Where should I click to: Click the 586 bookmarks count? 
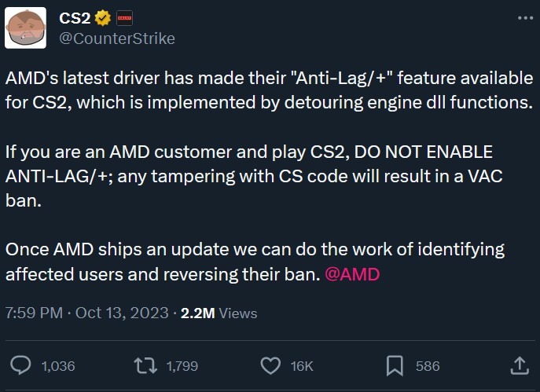point(428,366)
